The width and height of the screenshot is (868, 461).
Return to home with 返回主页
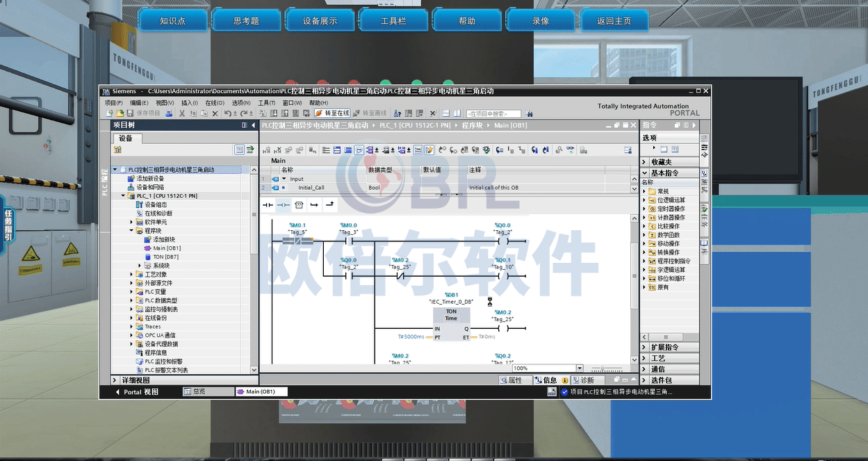point(614,21)
